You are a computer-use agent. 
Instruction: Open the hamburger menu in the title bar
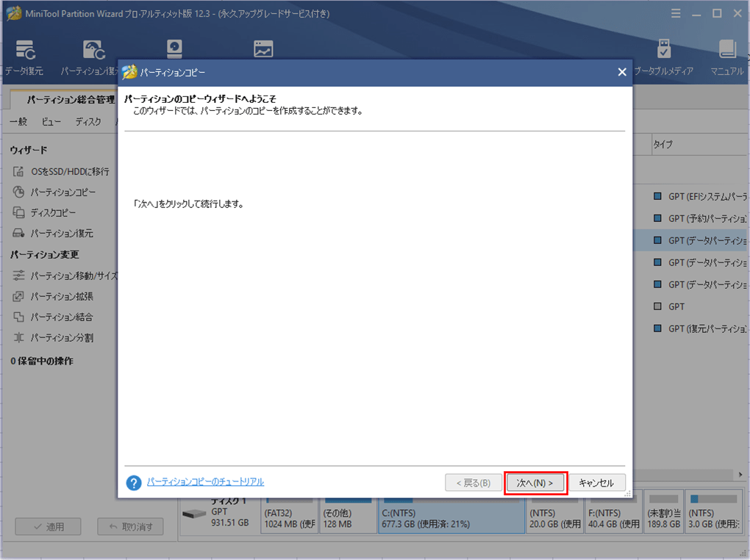tap(676, 13)
